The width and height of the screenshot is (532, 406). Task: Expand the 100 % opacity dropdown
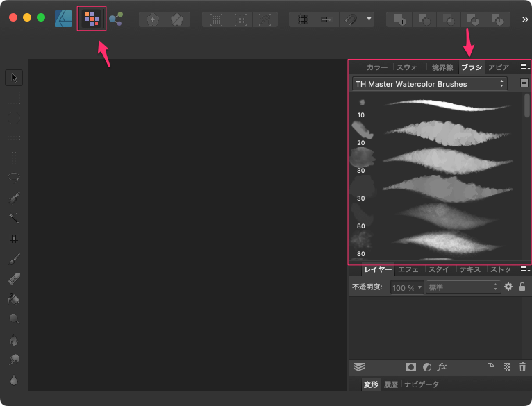[407, 287]
